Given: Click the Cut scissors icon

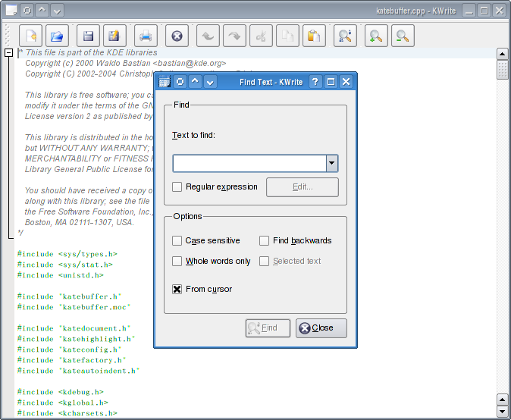Looking at the screenshot, I should [x=261, y=36].
